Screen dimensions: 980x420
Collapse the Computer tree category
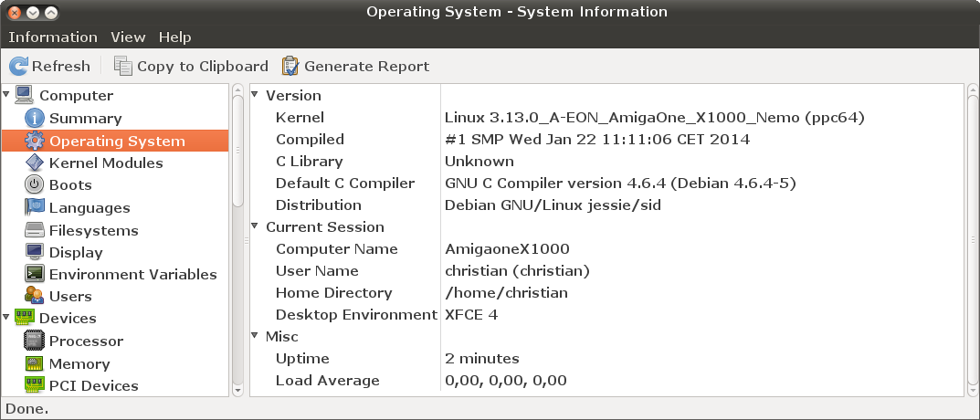click(x=7, y=95)
